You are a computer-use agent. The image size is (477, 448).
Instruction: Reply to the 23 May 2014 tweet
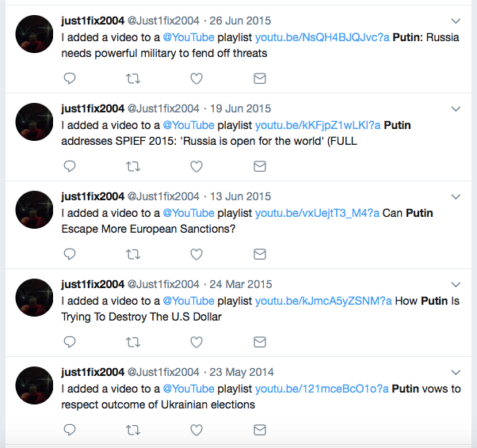tap(70, 430)
